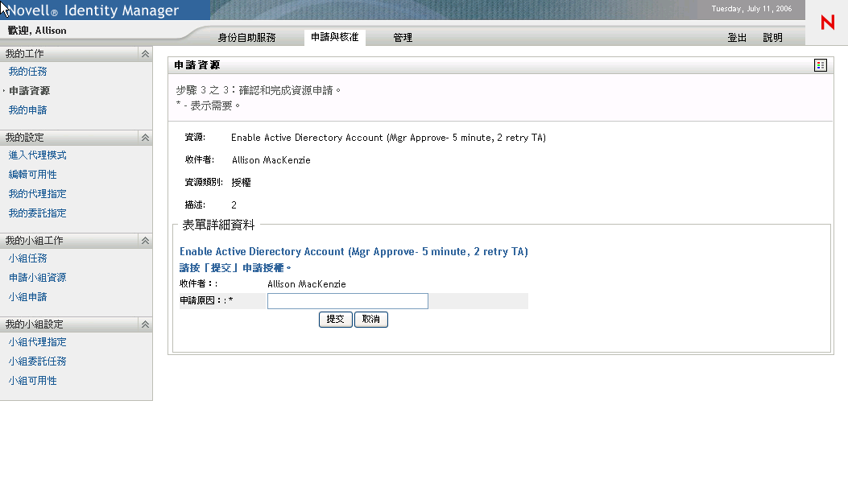Switch to the 申請與核准 tab

coord(335,37)
